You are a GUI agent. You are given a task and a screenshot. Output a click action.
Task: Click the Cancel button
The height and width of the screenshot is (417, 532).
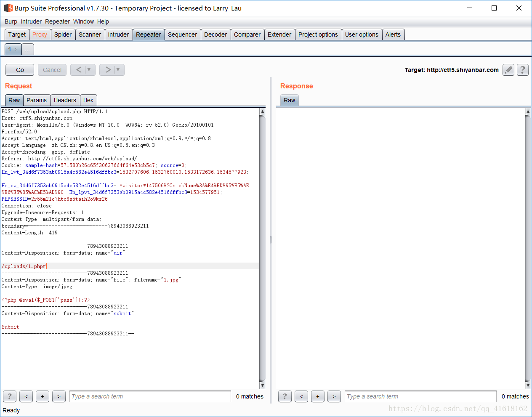[x=52, y=70]
